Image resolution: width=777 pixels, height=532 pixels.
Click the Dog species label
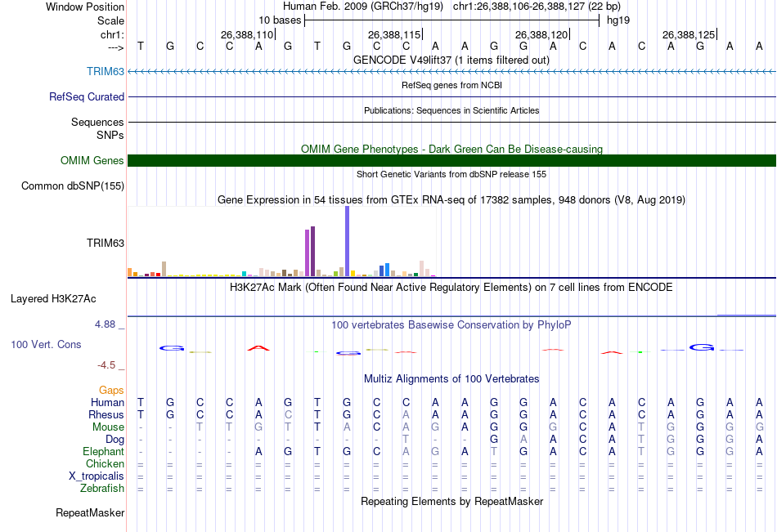(115, 439)
